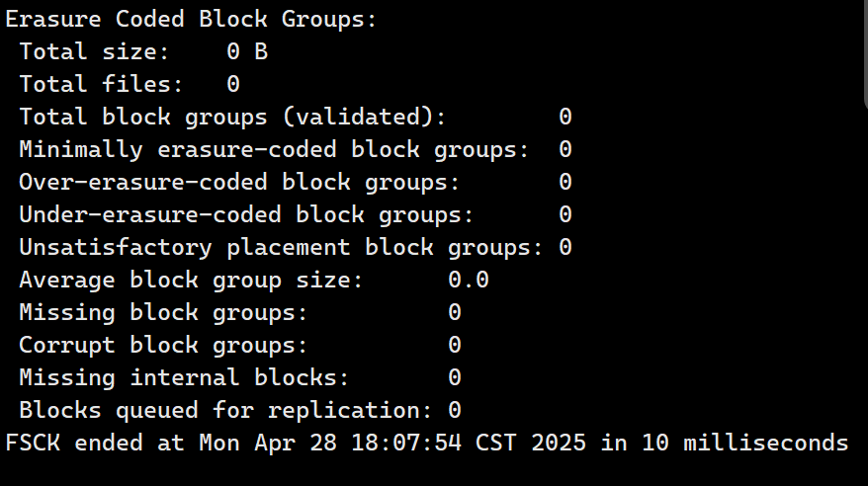Click "Total block groups (validated):" text
This screenshot has width=868, height=486.
(232, 117)
